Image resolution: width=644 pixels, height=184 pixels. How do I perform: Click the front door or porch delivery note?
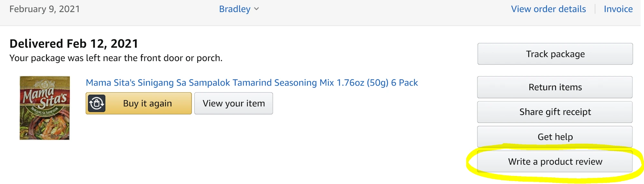(116, 58)
